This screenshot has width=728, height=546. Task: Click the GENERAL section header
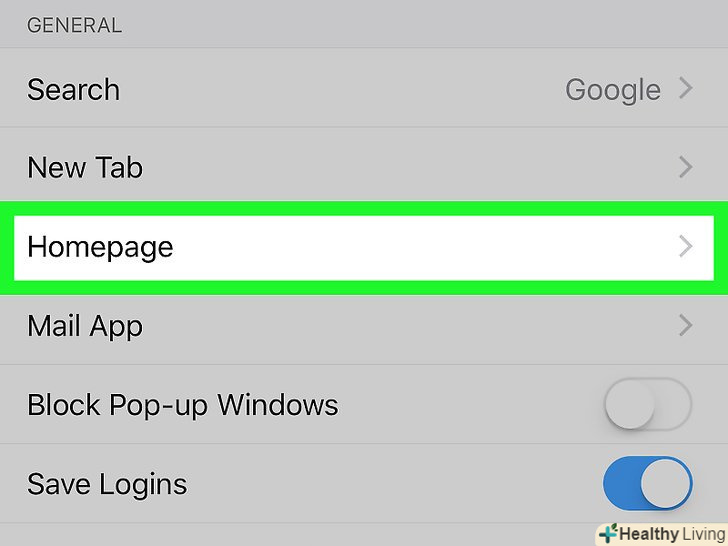(74, 26)
